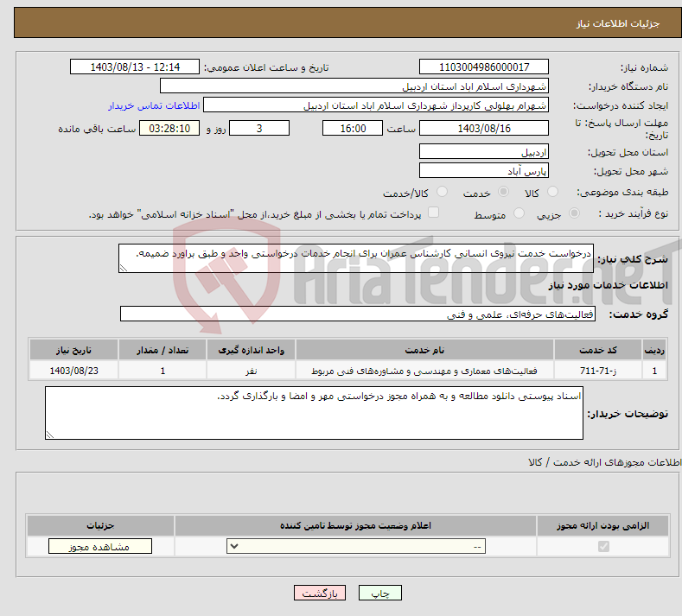The width and height of the screenshot is (682, 616).
Task: Click the بازگشت back button
Action: (x=320, y=594)
